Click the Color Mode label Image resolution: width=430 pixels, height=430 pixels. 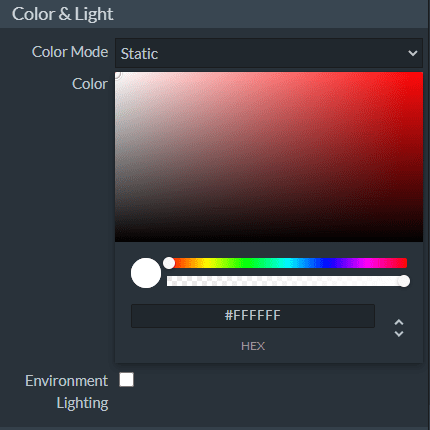pyautogui.click(x=70, y=52)
